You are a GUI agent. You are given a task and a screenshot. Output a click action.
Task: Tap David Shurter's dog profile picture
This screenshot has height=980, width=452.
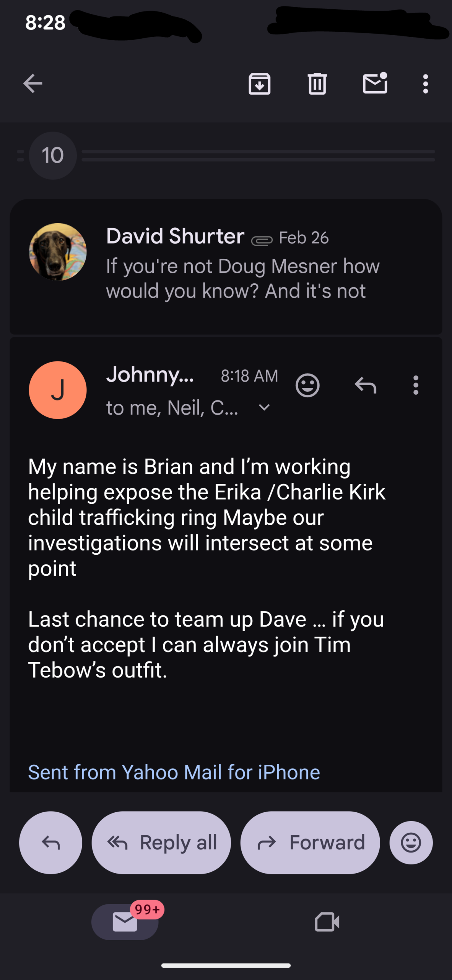[58, 252]
